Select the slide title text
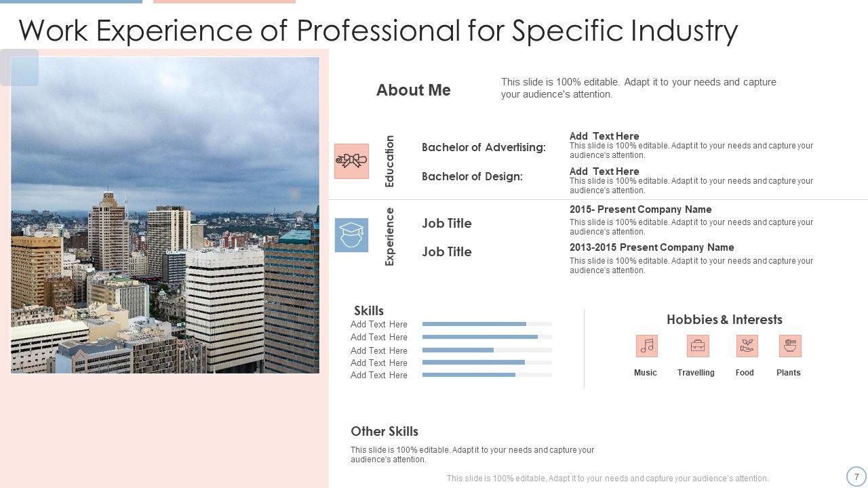The width and height of the screenshot is (868, 488). click(x=378, y=30)
